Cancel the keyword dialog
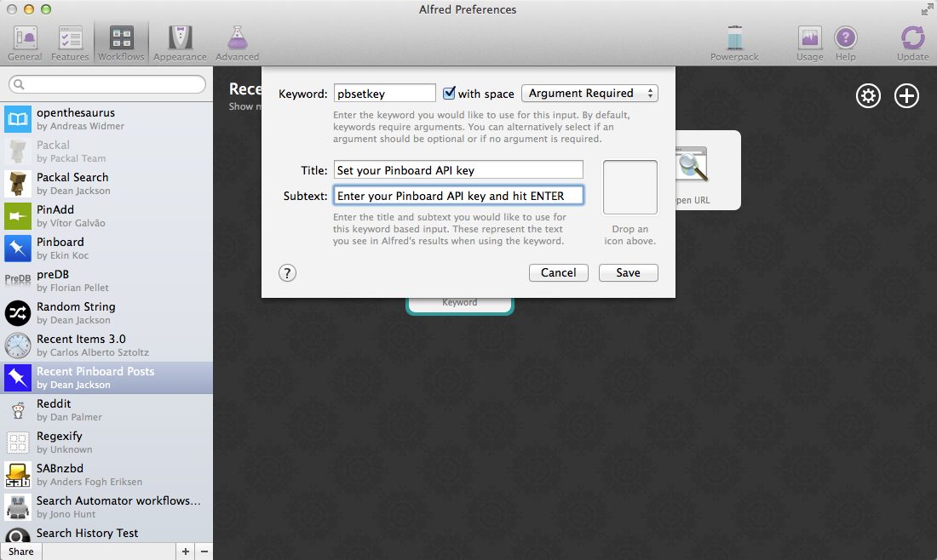 559,272
